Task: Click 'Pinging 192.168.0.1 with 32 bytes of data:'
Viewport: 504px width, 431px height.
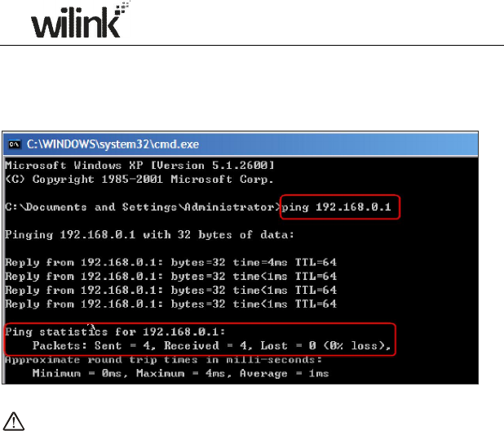Action: tap(150, 235)
